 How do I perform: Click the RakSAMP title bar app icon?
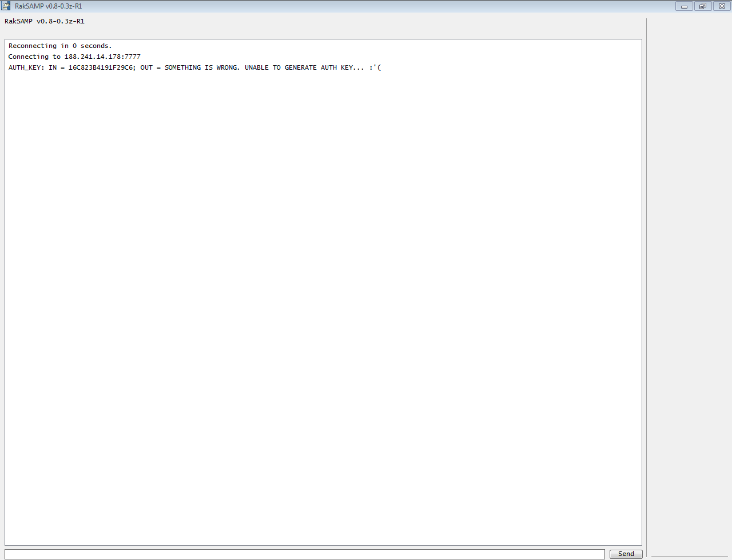(6, 6)
